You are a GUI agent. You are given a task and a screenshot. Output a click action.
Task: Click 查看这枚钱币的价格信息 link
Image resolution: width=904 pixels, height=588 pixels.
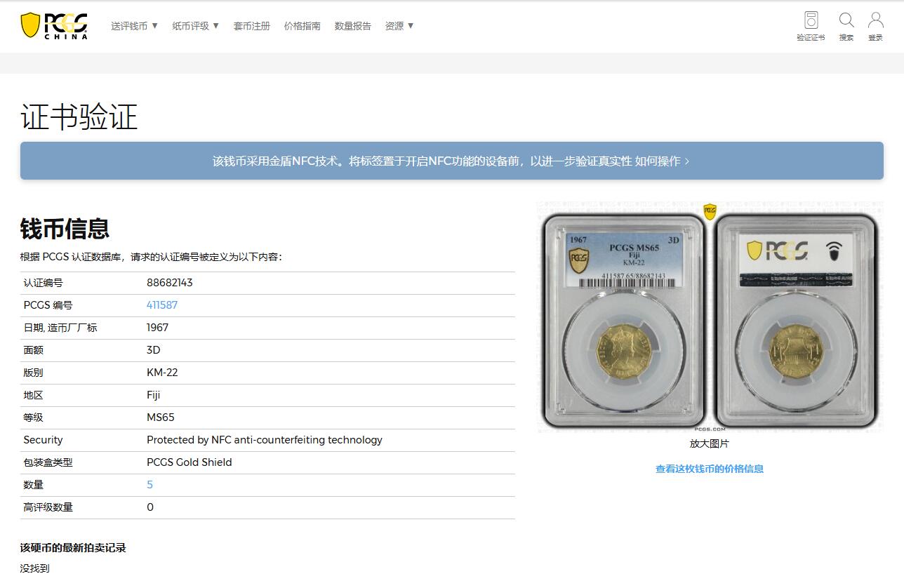pyautogui.click(x=710, y=469)
